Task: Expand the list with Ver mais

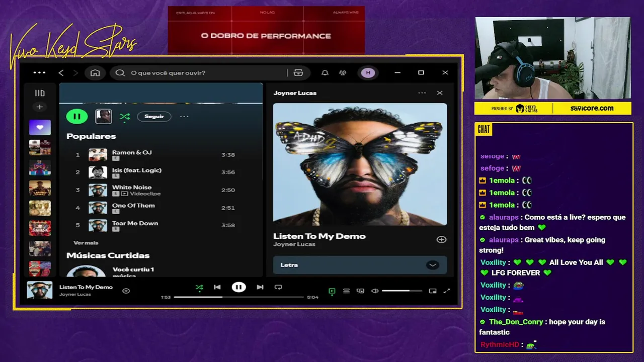Action: point(86,243)
